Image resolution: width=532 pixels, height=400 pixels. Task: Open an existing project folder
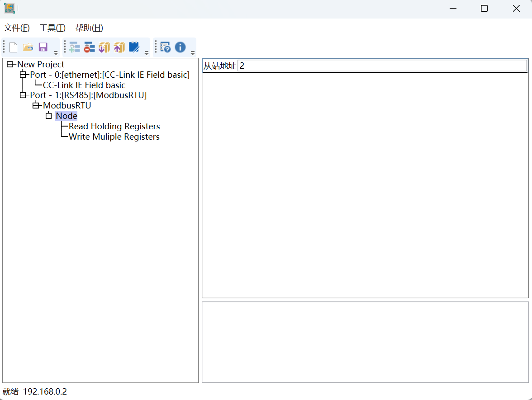pos(28,47)
